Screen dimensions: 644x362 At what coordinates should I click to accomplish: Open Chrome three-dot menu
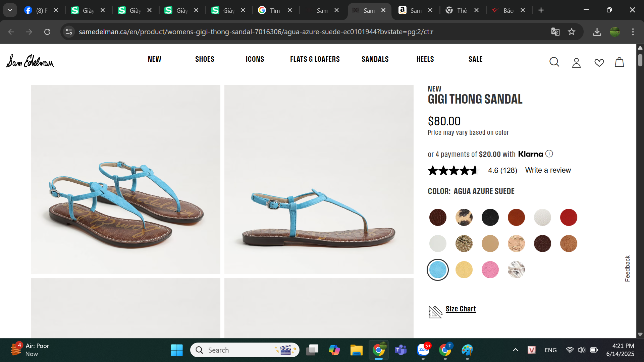pyautogui.click(x=633, y=32)
